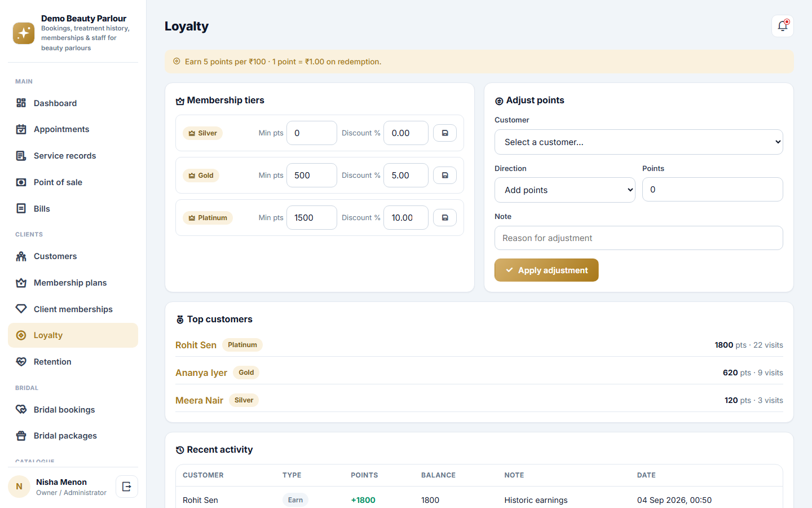Click the Gold badge beside Ananya Iyer
The image size is (812, 508).
click(246, 373)
